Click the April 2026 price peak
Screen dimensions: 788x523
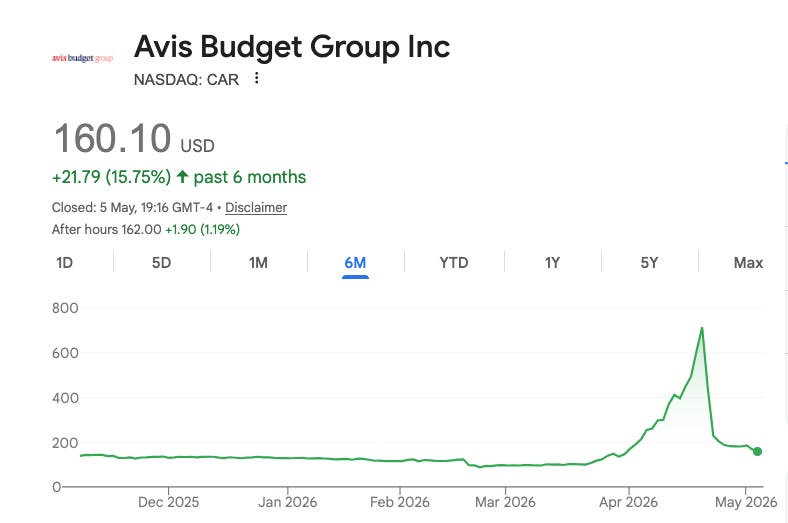702,329
